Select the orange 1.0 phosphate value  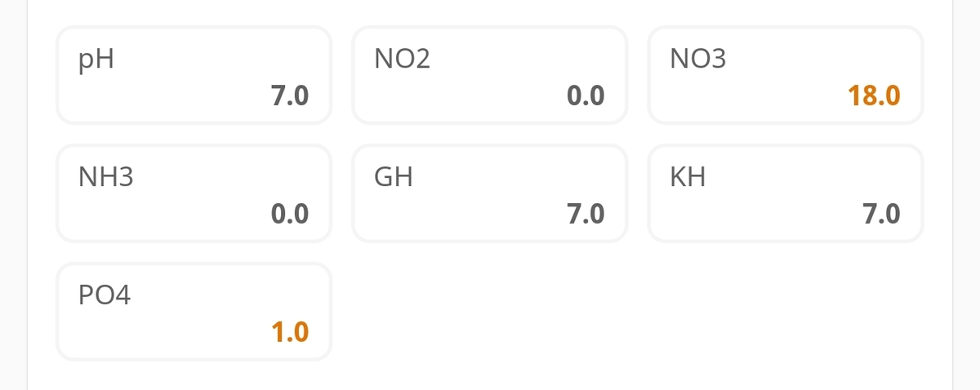coord(290,333)
